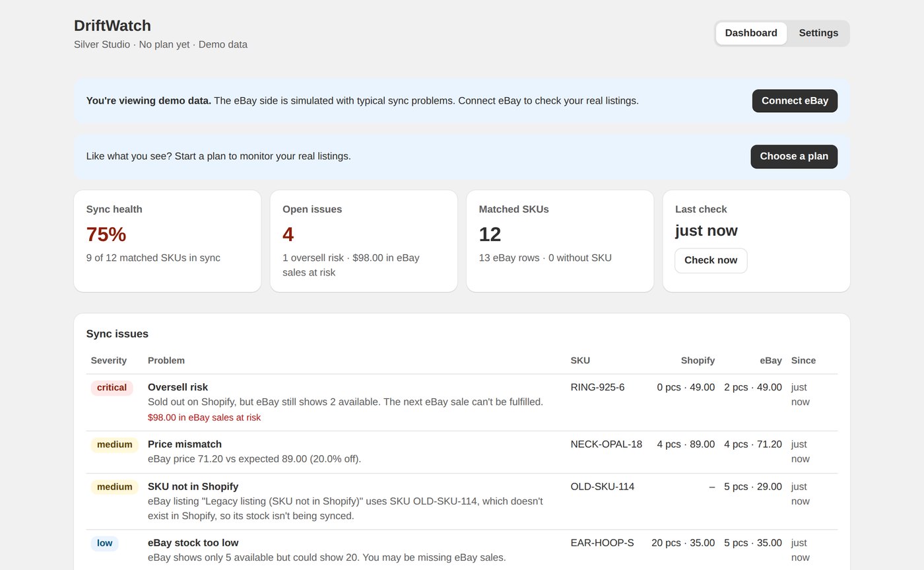Open Choose a plan
Image resolution: width=924 pixels, height=570 pixels.
tap(794, 157)
